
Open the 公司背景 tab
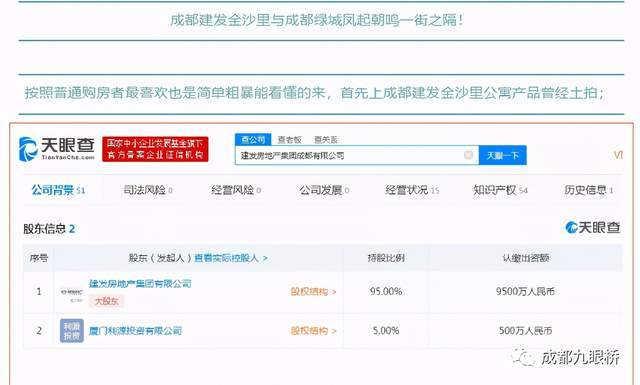[58, 190]
